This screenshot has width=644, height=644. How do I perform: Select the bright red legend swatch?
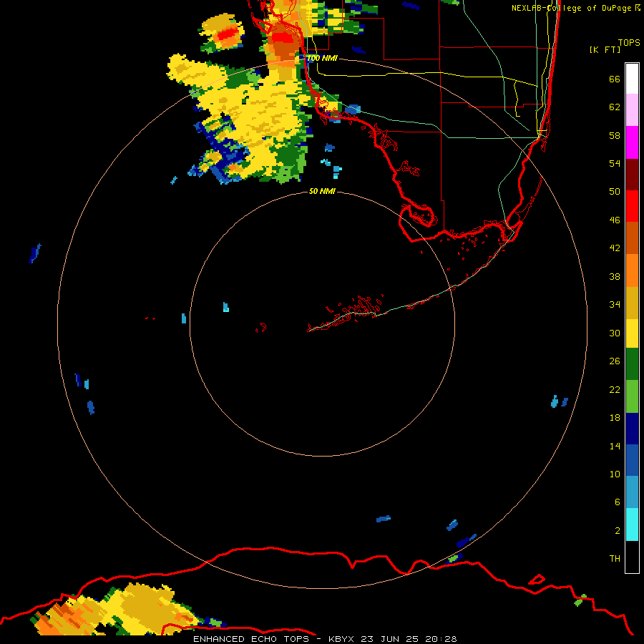pyautogui.click(x=632, y=206)
